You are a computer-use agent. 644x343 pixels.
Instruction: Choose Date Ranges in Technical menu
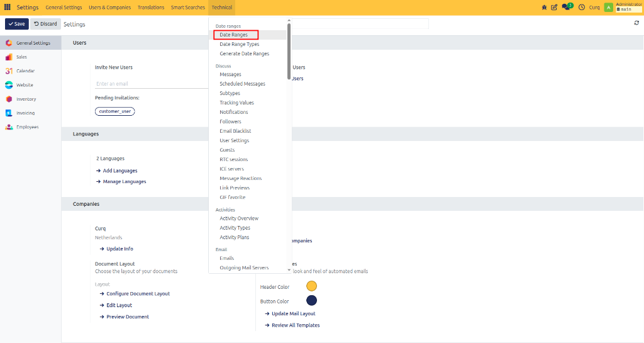coord(234,35)
